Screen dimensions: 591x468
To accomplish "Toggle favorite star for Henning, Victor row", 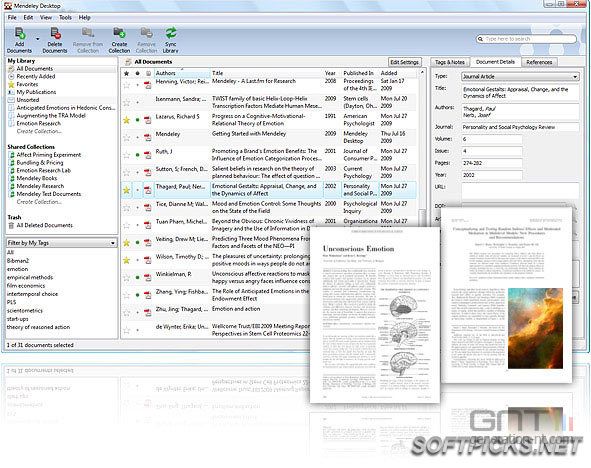I will 127,86.
